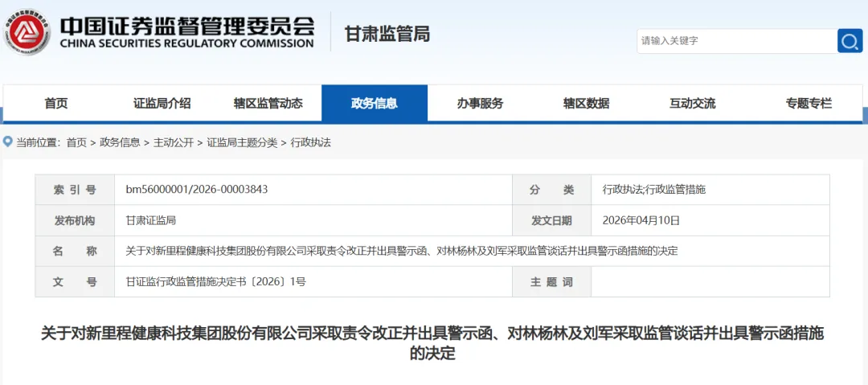Open the 辖区数据 navigation tab

point(586,103)
